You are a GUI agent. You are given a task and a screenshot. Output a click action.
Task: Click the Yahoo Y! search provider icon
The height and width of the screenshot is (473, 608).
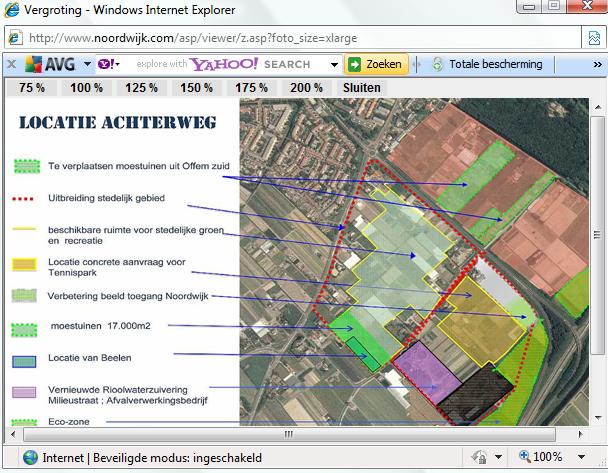(104, 64)
